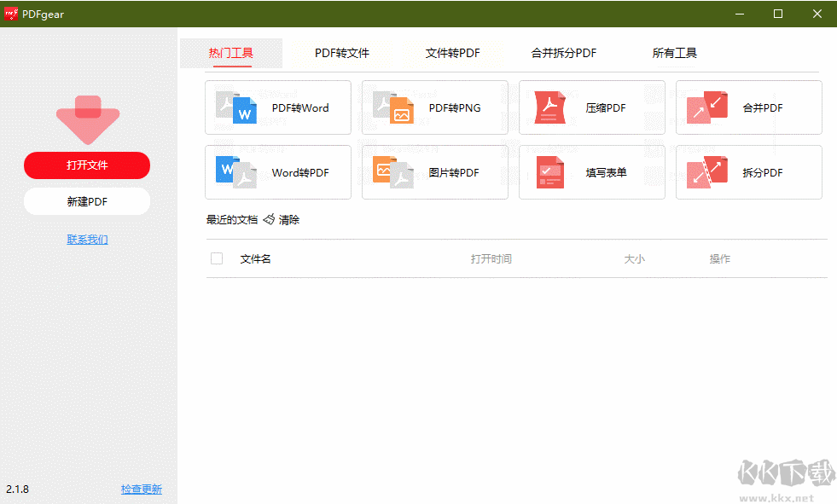The image size is (837, 504).
Task: Select the 拆分PDF split icon
Action: click(x=707, y=172)
